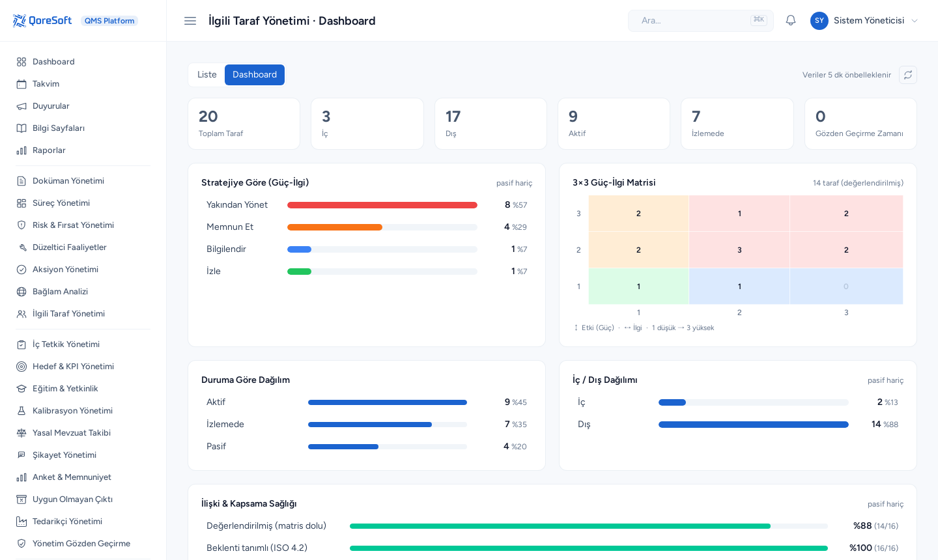Image resolution: width=938 pixels, height=560 pixels.
Task: Click the red Yakından Yönet progress bar
Action: [382, 205]
